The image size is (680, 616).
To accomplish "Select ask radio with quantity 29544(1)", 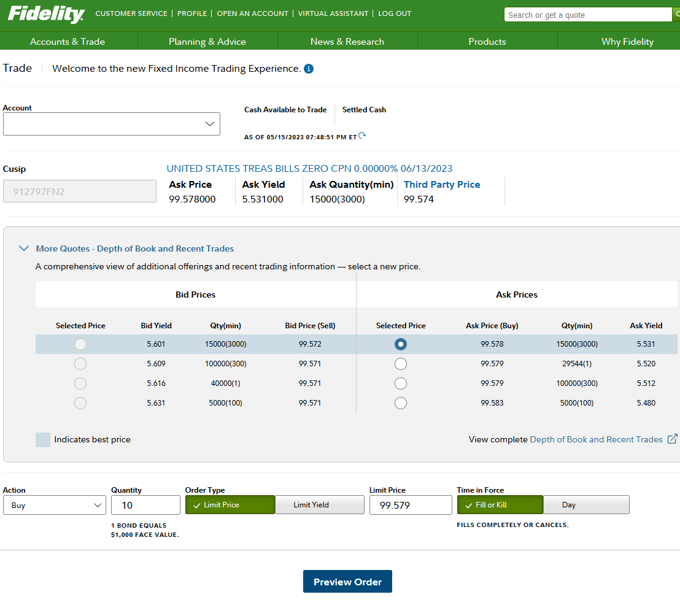I will pos(401,364).
